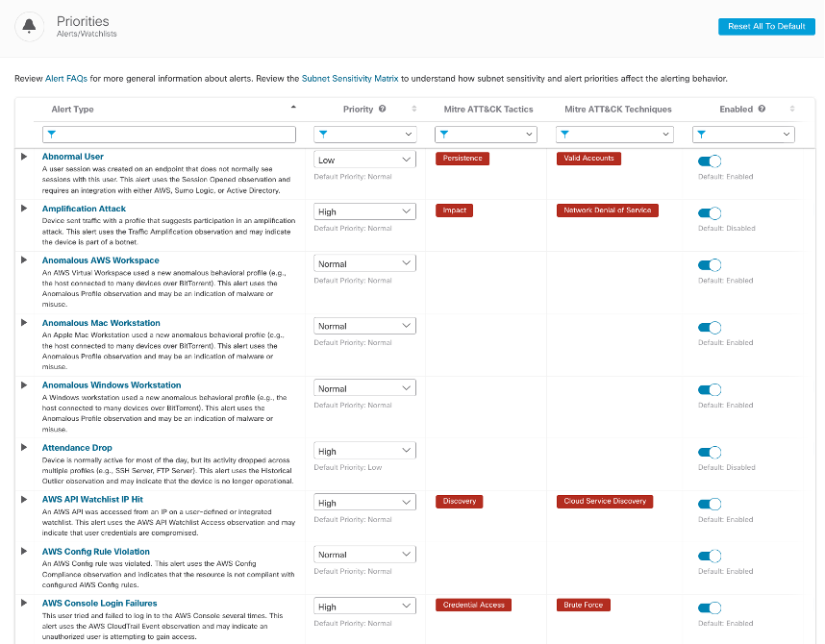The image size is (825, 644).
Task: Disable the Abnormal User alert toggle
Action: pyautogui.click(x=709, y=161)
